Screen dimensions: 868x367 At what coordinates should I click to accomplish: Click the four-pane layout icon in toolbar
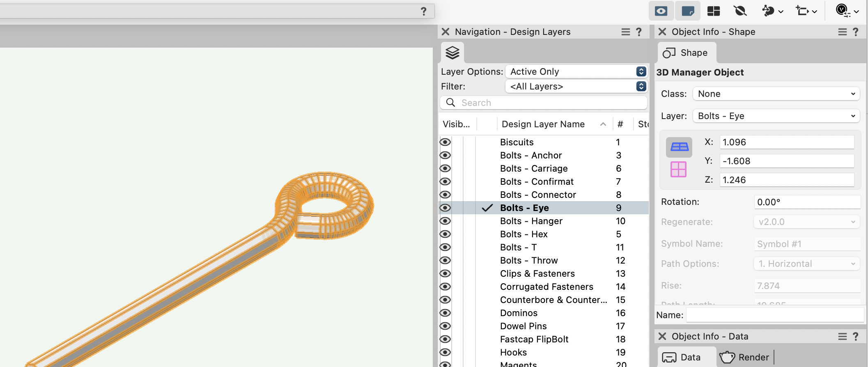[x=714, y=11]
